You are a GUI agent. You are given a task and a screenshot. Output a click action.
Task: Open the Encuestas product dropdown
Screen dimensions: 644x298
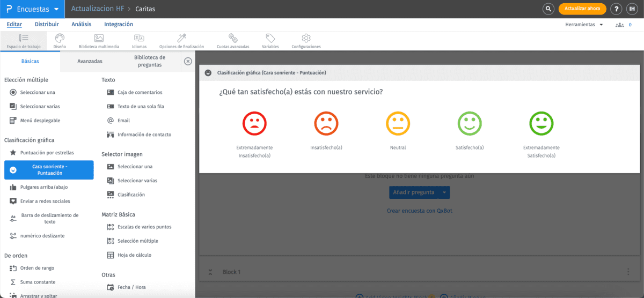click(32, 9)
